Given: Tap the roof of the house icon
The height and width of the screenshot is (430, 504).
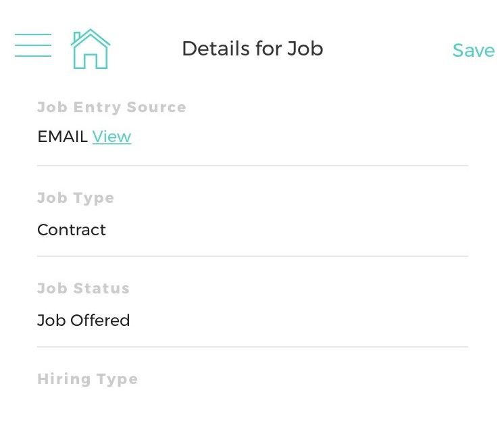Looking at the screenshot, I should [91, 35].
